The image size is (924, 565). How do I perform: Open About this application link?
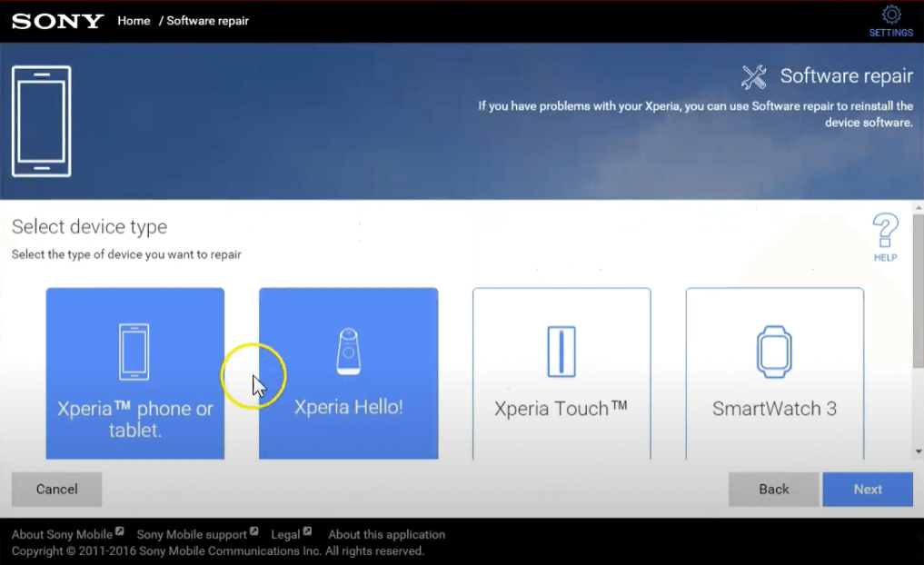[x=386, y=534]
